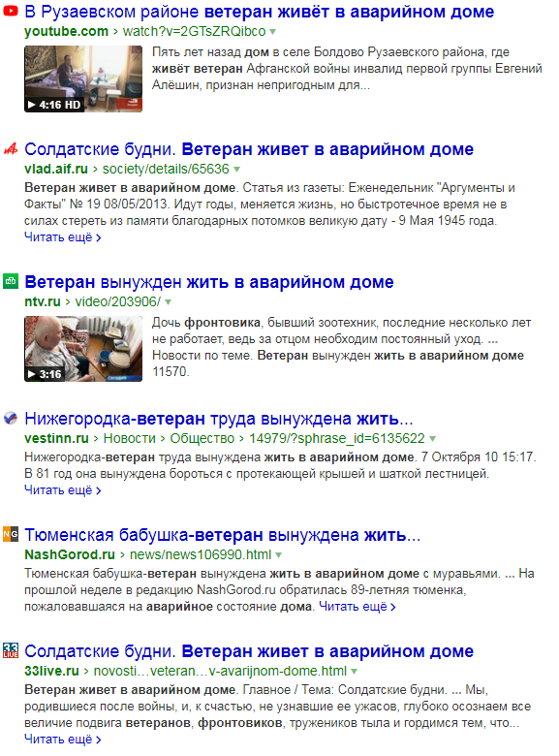Viewport: 559px width, 756px height.
Task: Click 'Читать ещё' under vlad.aif.ru result
Action: pyautogui.click(x=63, y=237)
